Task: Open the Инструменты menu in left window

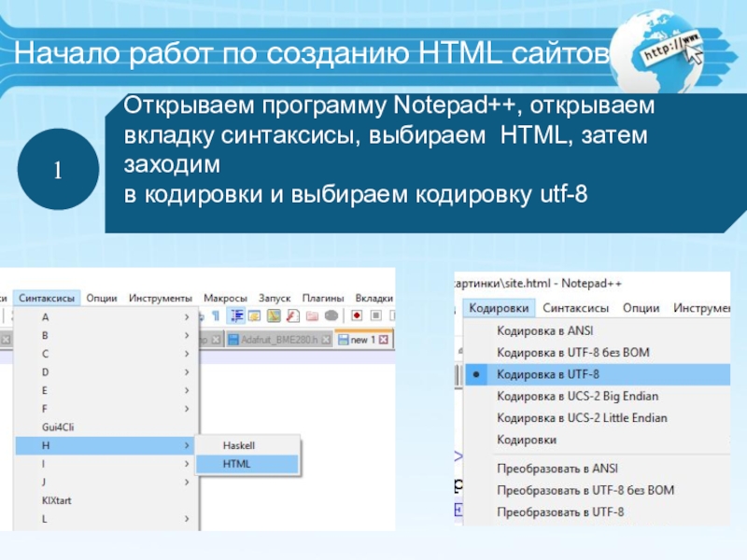Action: click(x=161, y=298)
